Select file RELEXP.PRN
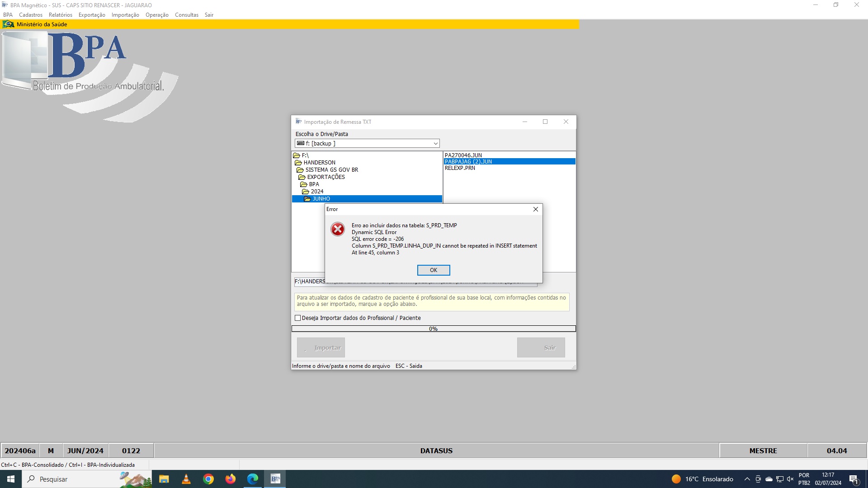 coord(460,168)
